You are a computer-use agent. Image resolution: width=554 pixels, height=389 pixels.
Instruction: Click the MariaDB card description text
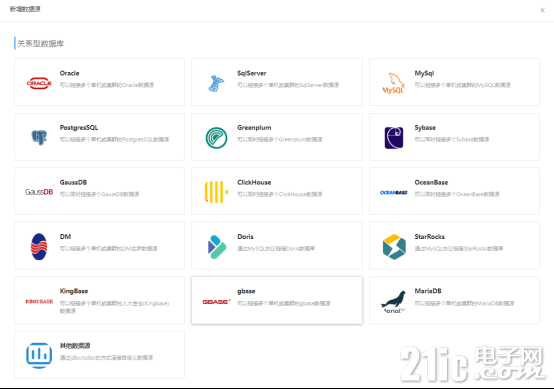tap(464, 303)
